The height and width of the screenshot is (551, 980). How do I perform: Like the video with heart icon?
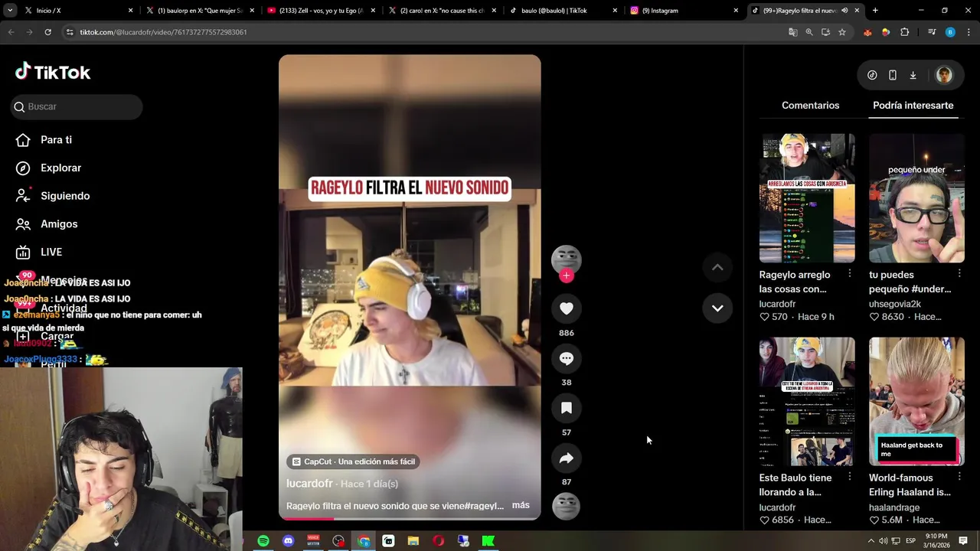pos(567,308)
